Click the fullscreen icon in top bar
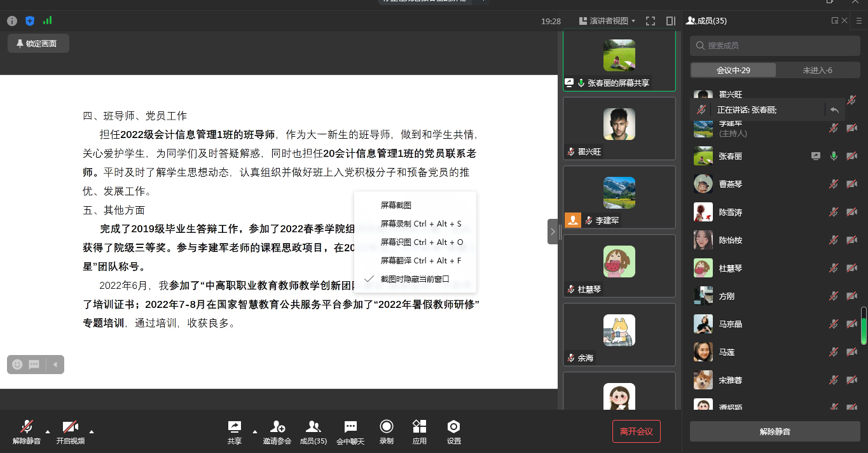Screen dimensions: 868x453 pos(651,21)
